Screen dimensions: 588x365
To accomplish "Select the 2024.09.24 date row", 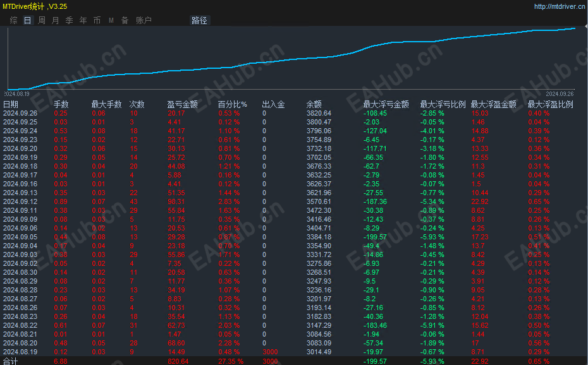I will pyautogui.click(x=20, y=131).
